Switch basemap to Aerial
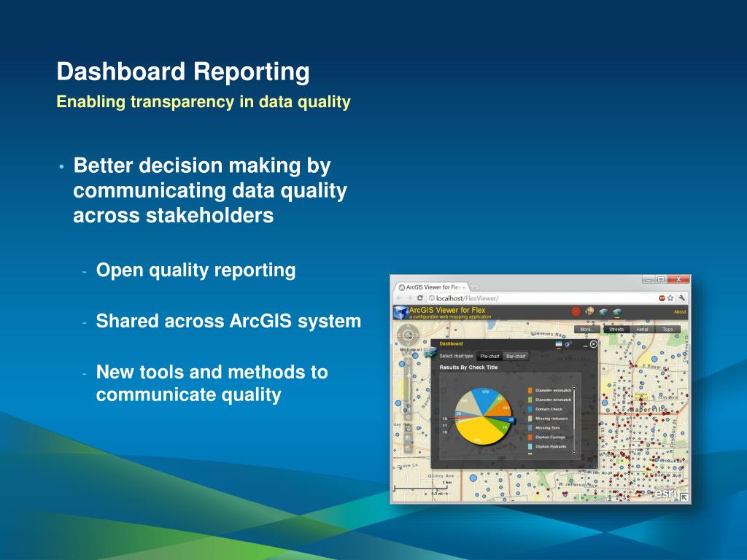Screen dimensions: 747x560 (642, 329)
